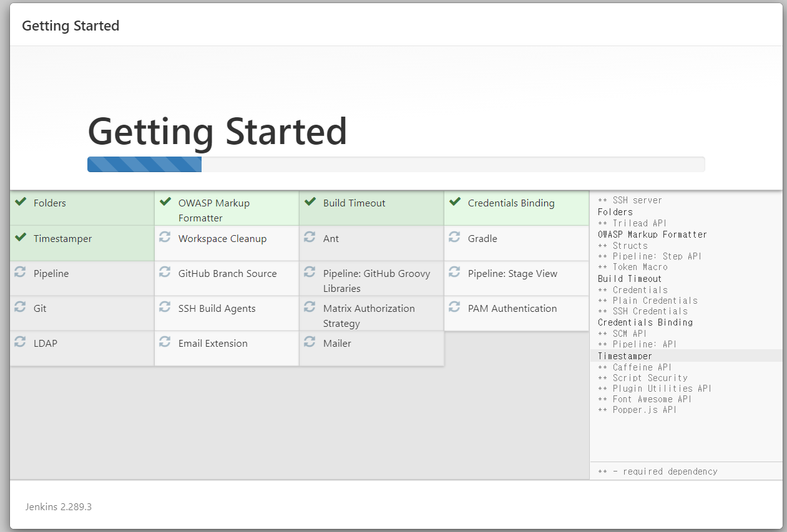Click the '** Token Macro' log entry
Screen dimensions: 787x532
tap(633, 267)
